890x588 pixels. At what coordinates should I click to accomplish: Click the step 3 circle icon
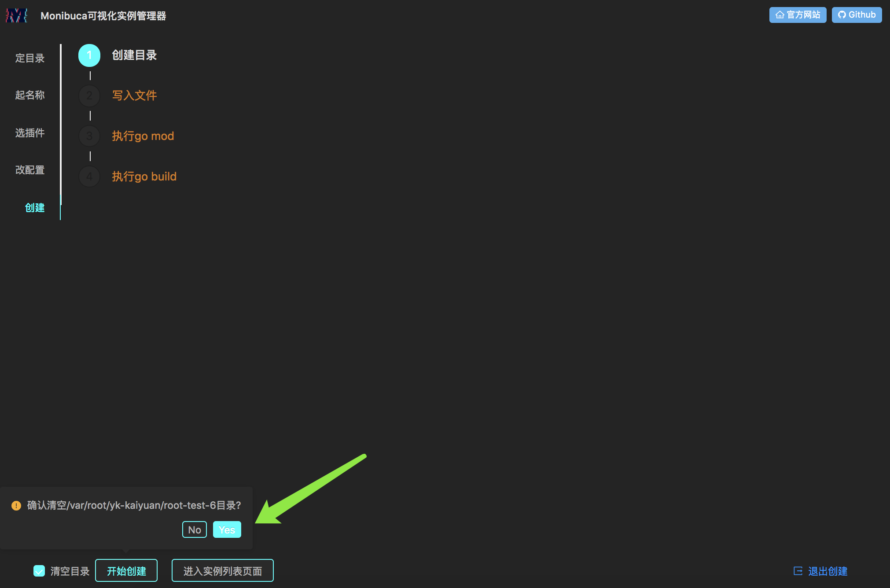coord(89,136)
